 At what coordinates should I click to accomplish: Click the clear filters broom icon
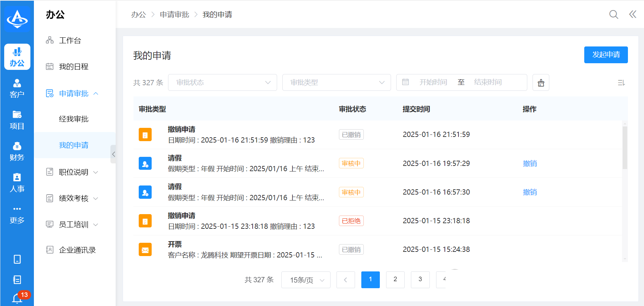[541, 82]
